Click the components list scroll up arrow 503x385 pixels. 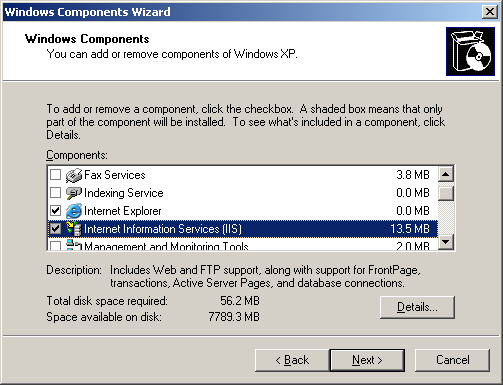(x=446, y=174)
